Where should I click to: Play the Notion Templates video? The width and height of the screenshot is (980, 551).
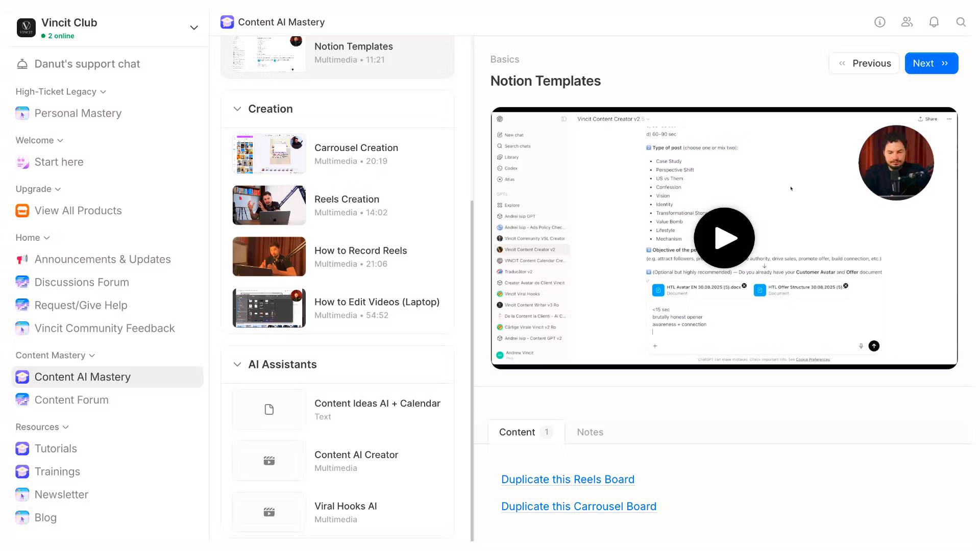(x=724, y=238)
